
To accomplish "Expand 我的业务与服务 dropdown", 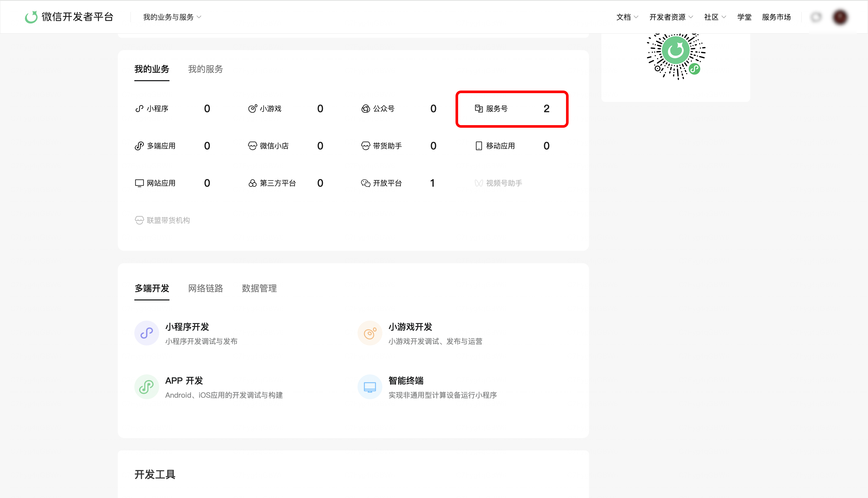I will tap(172, 17).
